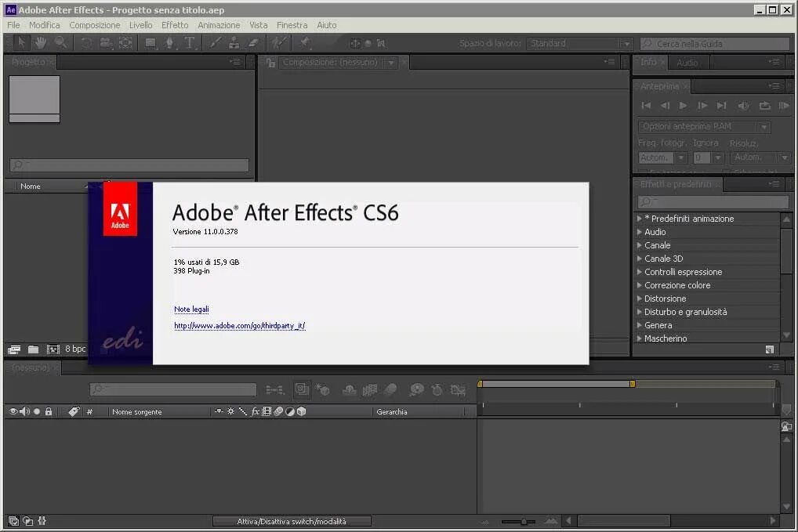Toggle the audio speaker column header

[24, 411]
